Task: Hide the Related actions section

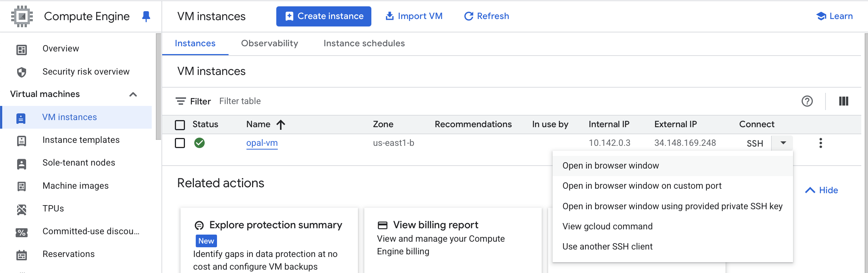Action: tap(821, 190)
